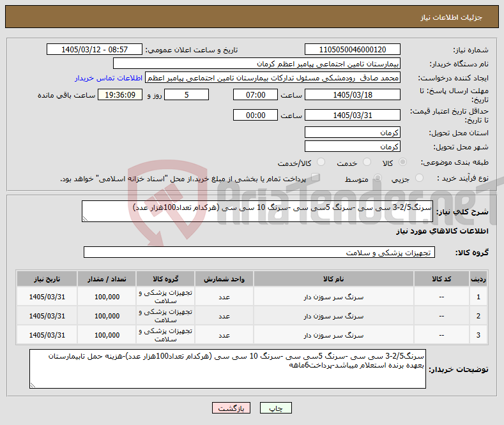Click the نام کالا column header

click(333, 279)
